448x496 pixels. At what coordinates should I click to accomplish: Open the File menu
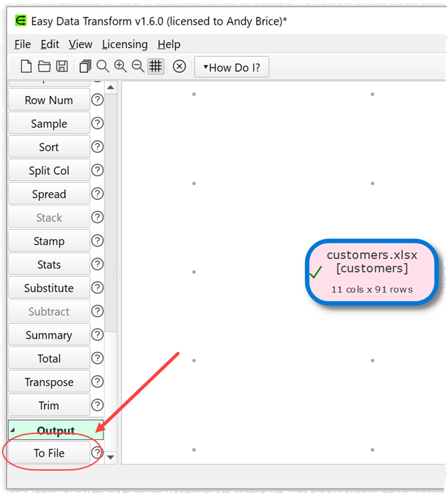tap(23, 44)
